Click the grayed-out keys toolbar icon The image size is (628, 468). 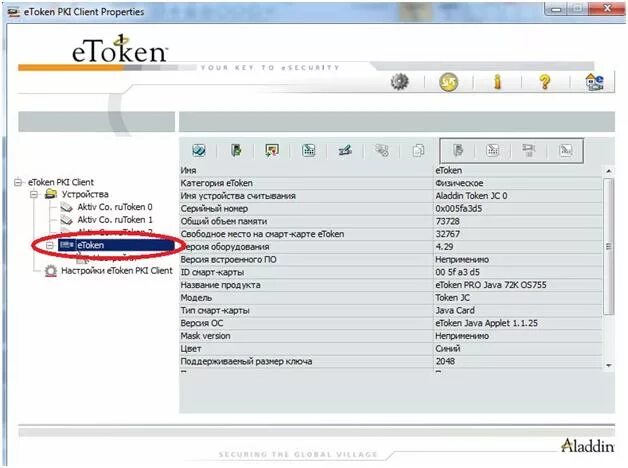(x=382, y=151)
